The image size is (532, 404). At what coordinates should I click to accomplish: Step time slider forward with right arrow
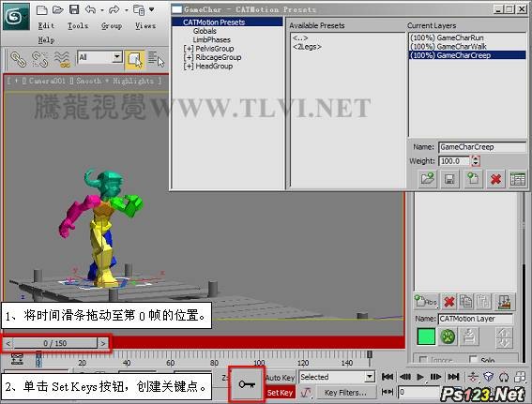[x=103, y=343]
